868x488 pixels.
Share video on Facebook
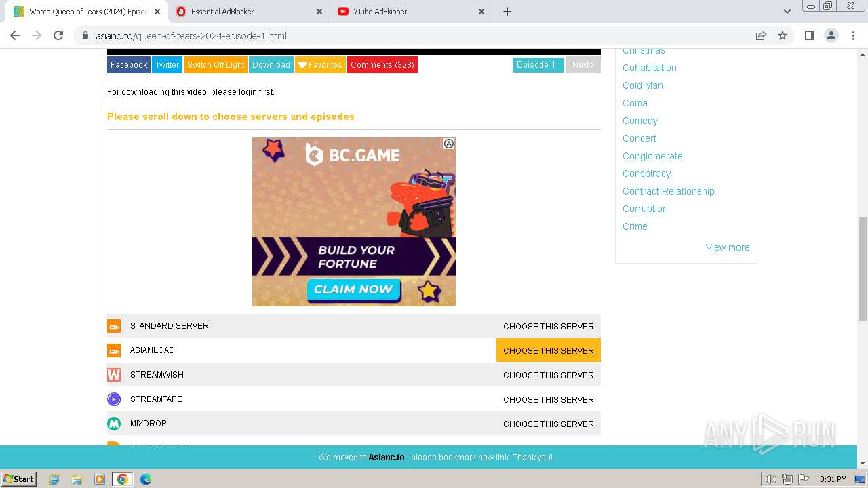point(129,65)
